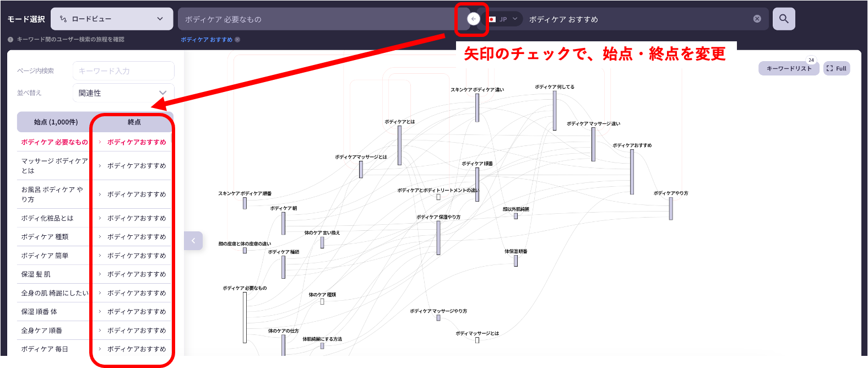Open the キーワードリスト button

789,68
